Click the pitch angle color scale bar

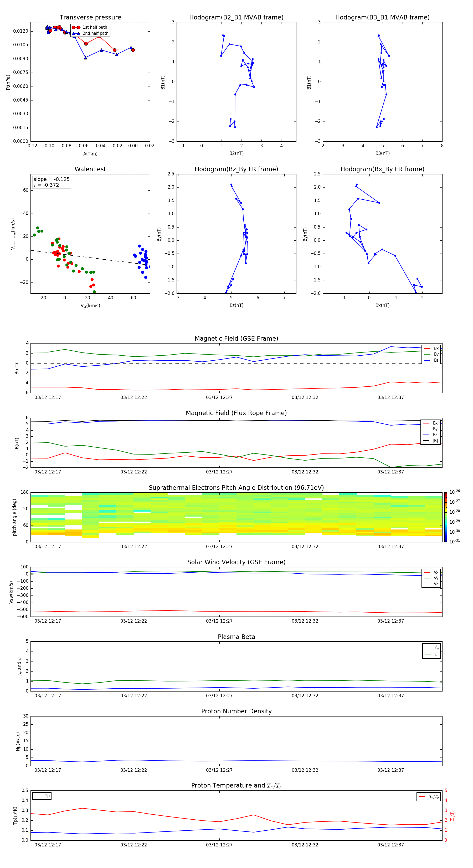tap(446, 517)
